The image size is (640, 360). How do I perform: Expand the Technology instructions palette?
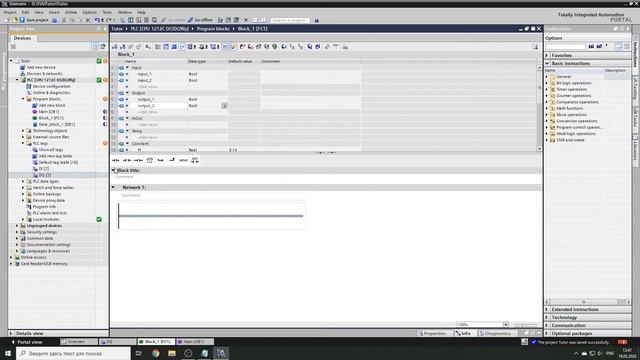point(547,317)
